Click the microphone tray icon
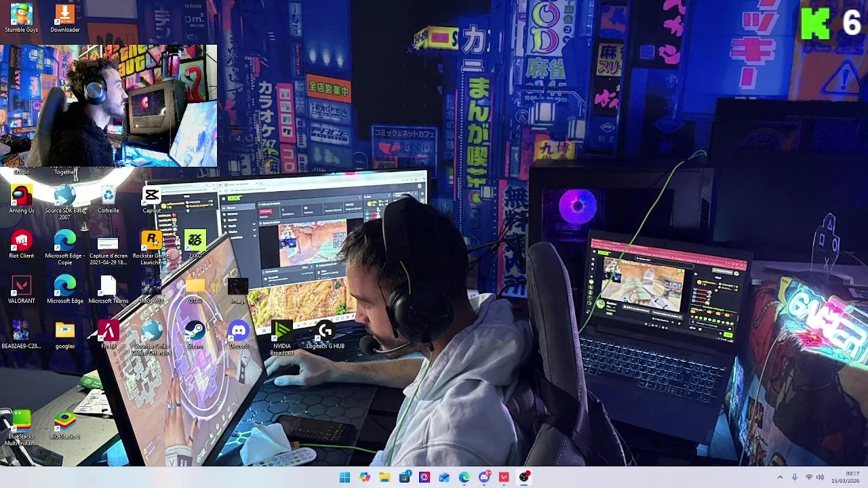Image resolution: width=868 pixels, height=488 pixels. [x=795, y=477]
